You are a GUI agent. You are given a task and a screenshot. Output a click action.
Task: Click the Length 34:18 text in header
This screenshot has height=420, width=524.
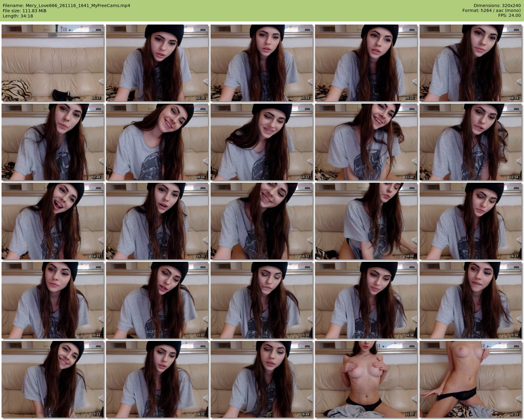click(18, 16)
